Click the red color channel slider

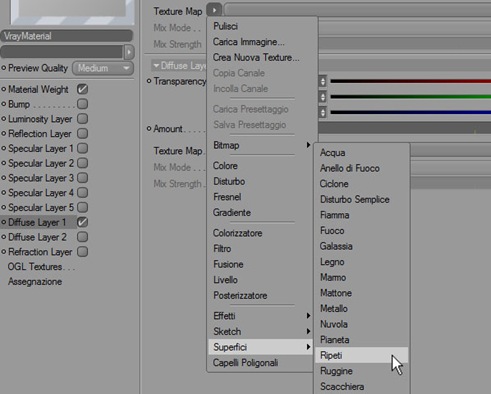coord(410,81)
